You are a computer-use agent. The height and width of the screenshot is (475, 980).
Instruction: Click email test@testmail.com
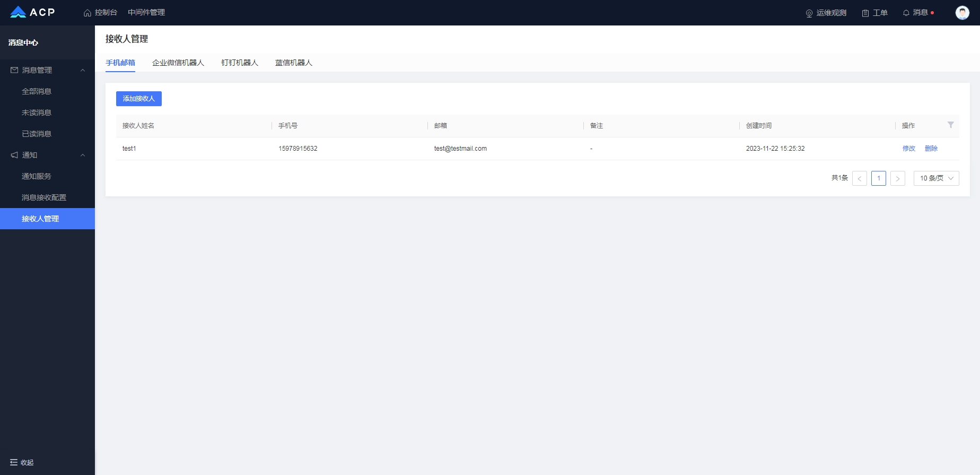(460, 149)
